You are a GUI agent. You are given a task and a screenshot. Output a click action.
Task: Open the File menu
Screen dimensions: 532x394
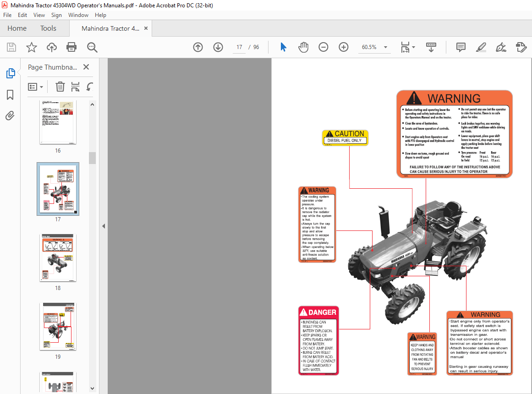tap(7, 15)
